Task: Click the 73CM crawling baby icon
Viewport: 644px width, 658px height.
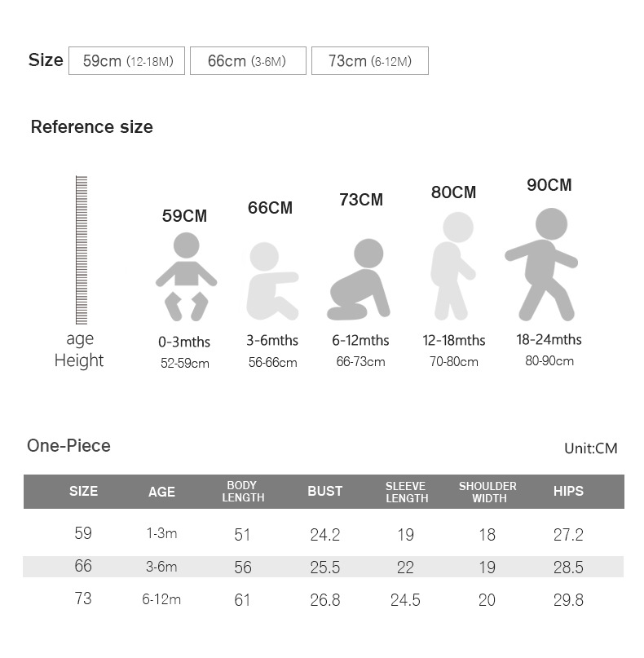Action: [359, 280]
